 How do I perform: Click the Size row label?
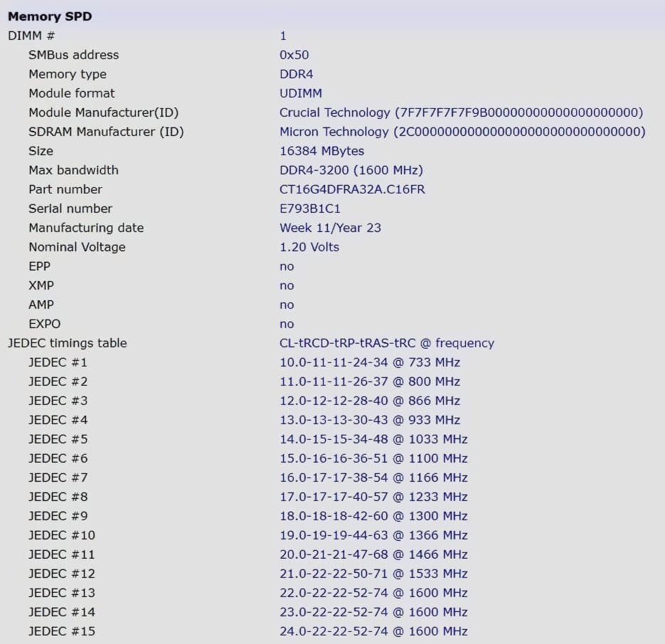(x=41, y=151)
